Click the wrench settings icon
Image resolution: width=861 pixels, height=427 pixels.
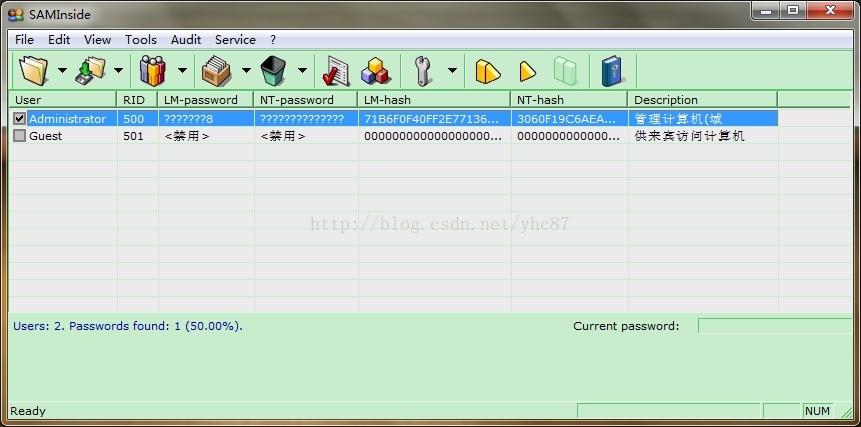point(422,71)
